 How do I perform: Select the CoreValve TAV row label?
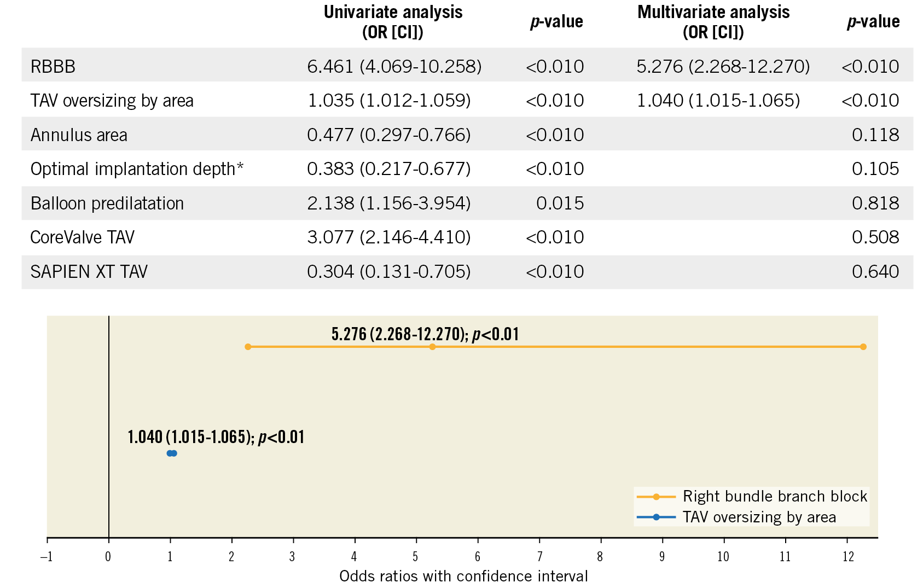coord(83,237)
